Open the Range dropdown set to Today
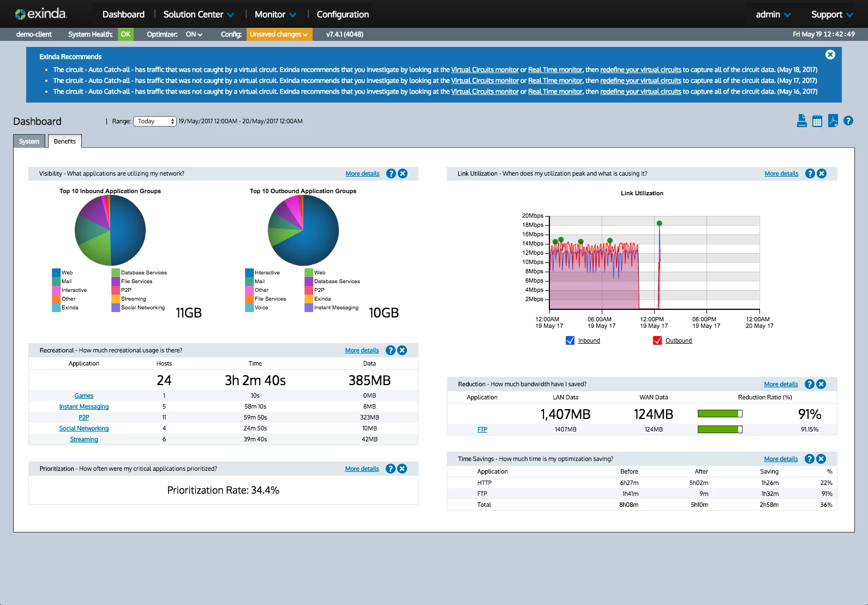 155,121
